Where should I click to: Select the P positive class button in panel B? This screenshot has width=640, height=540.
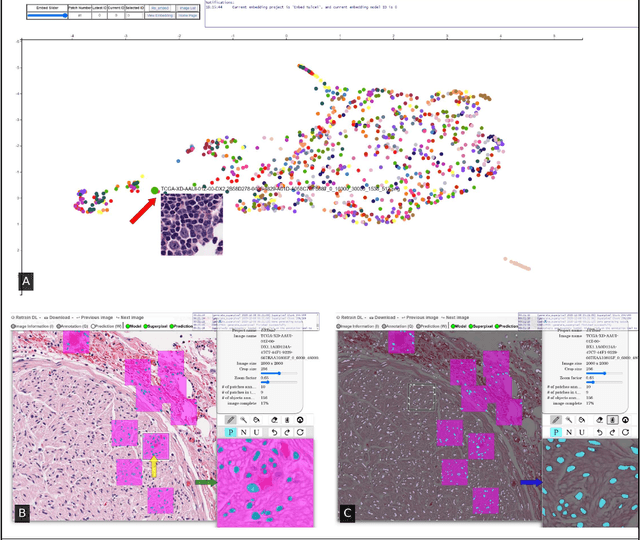click(x=231, y=432)
